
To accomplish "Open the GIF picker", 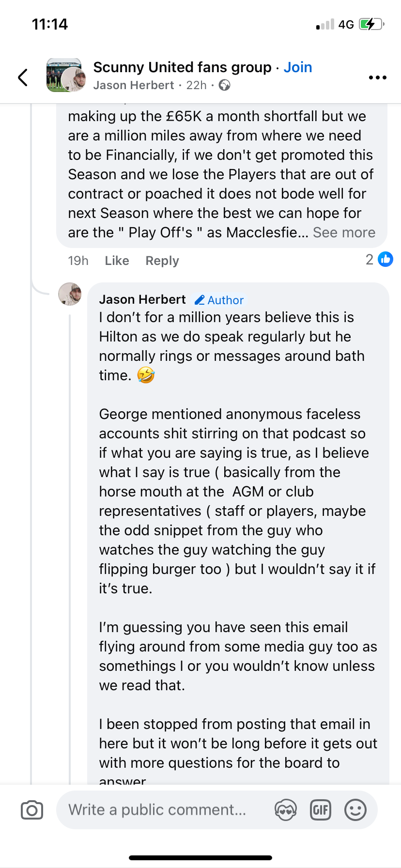I will point(320,810).
